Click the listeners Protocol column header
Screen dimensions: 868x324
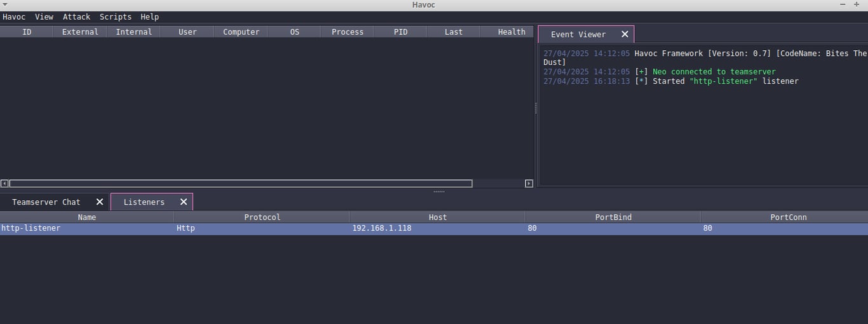click(262, 217)
